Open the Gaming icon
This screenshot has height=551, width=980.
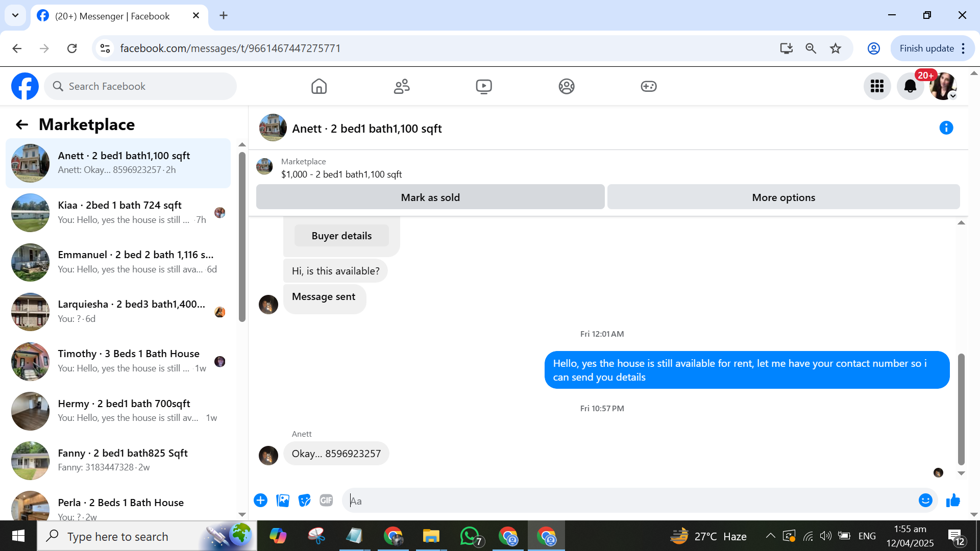649,86
